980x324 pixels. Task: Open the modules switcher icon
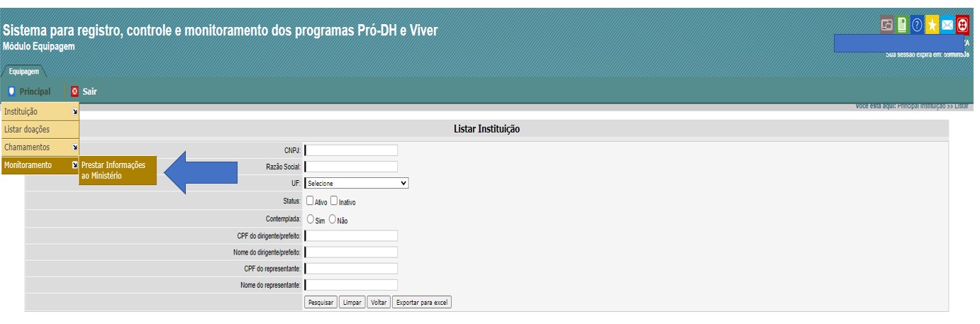(x=886, y=26)
